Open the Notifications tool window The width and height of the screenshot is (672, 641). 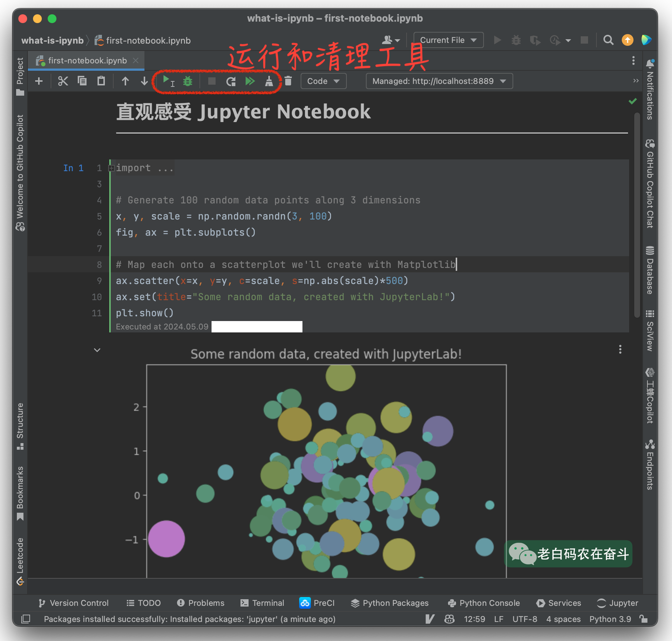pyautogui.click(x=650, y=89)
